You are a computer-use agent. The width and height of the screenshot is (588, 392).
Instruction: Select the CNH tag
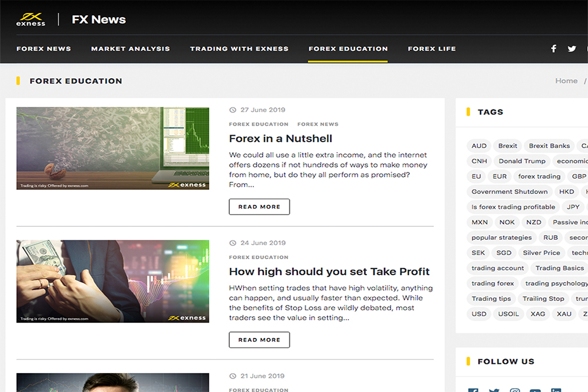click(479, 161)
